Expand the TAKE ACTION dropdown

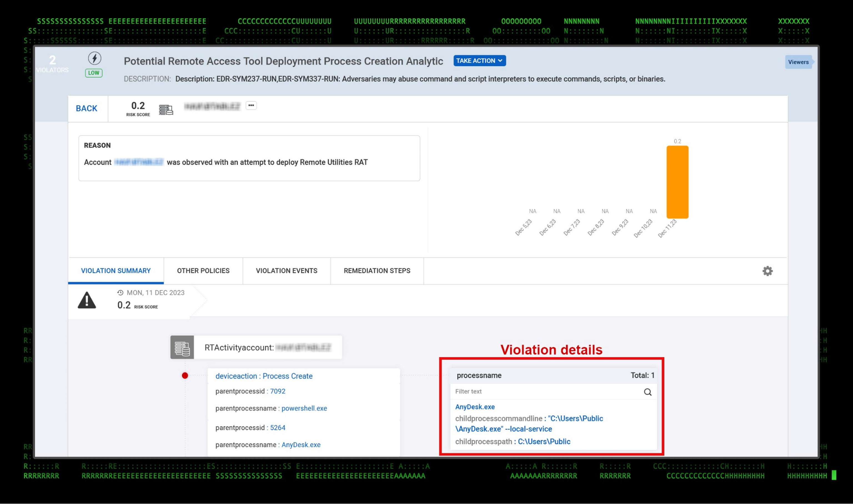(x=479, y=61)
